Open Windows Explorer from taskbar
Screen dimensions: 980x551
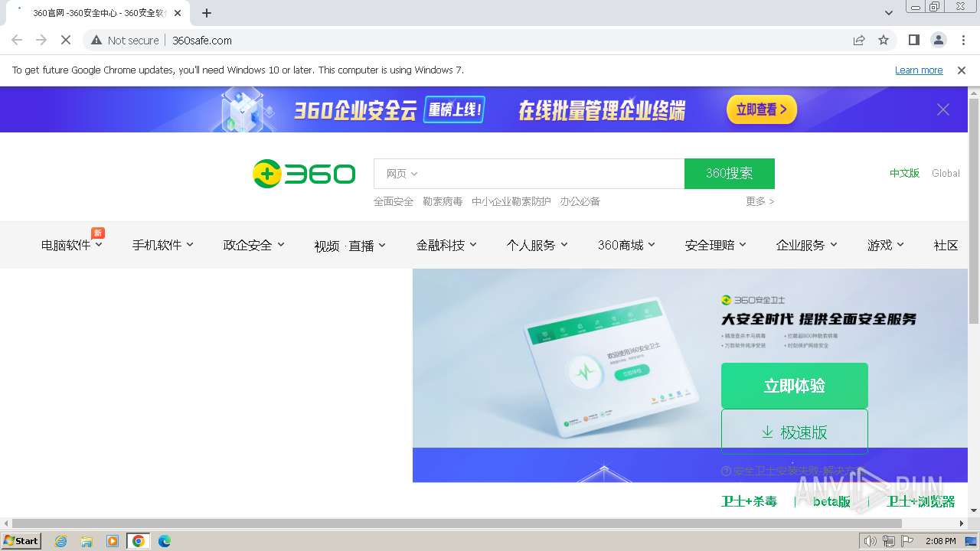87,541
